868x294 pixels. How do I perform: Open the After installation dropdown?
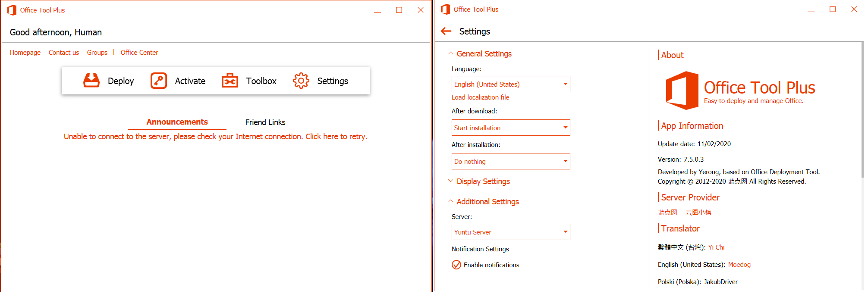(x=511, y=161)
